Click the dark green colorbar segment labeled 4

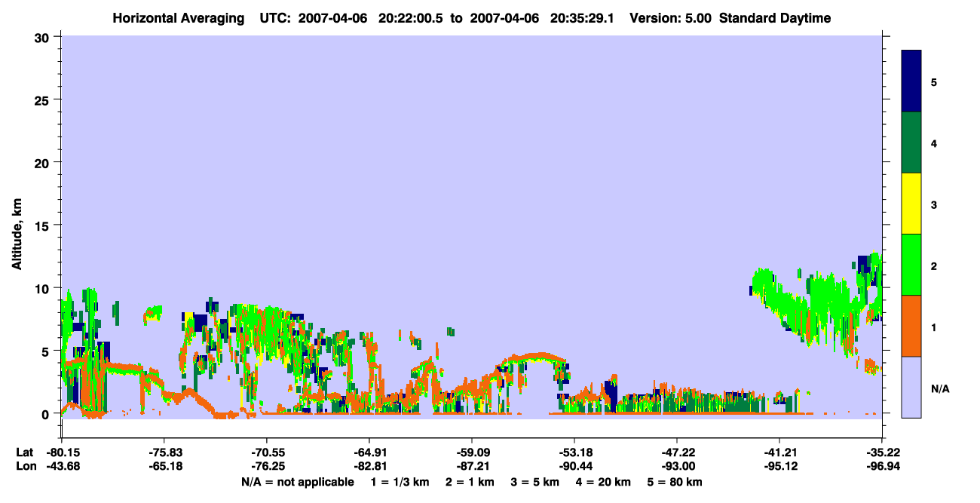911,143
